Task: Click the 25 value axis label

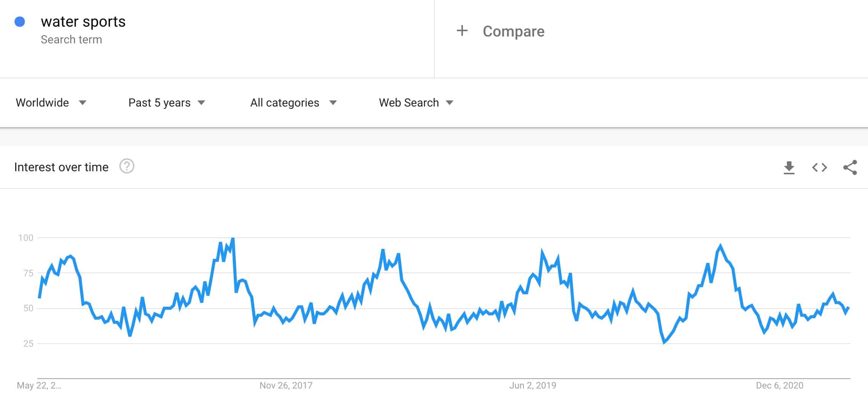Action: (x=28, y=344)
